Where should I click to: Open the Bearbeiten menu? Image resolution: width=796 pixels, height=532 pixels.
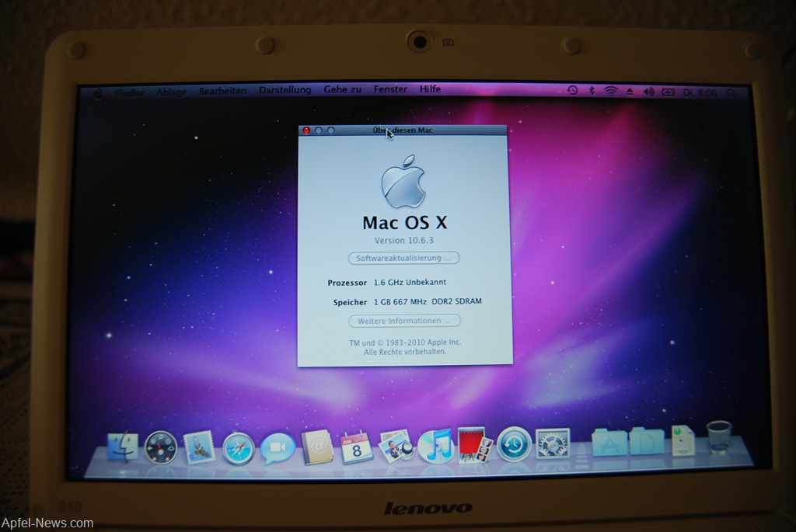click(x=222, y=91)
